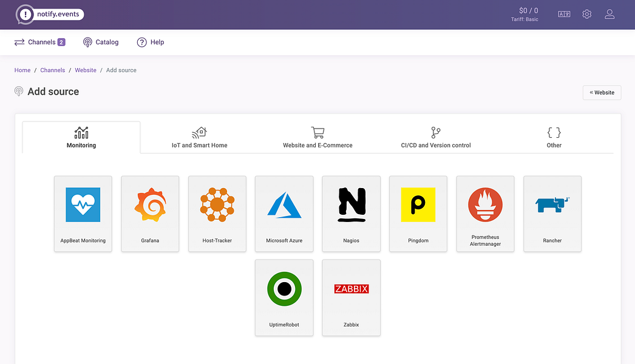635x364 pixels.
Task: Open account settings via gear icon
Action: (586, 14)
